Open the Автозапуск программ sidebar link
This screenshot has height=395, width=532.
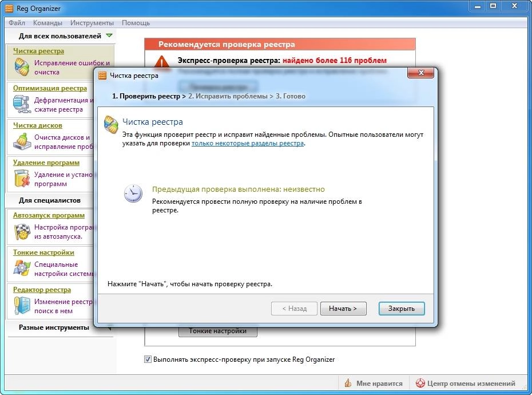tap(49, 215)
